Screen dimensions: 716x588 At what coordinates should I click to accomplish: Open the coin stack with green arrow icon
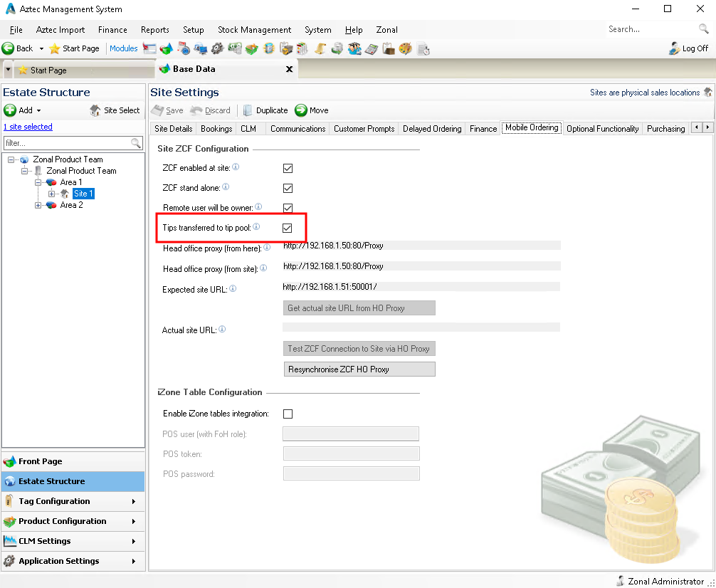click(x=337, y=48)
